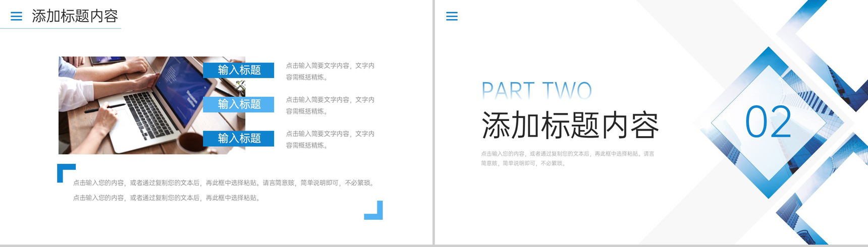Screen dimensions: 868x247
Task: Select the PART TWO heading
Action: click(536, 90)
